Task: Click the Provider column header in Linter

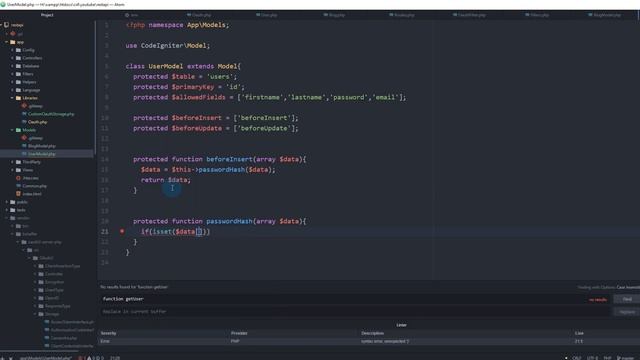Action: tap(239, 333)
